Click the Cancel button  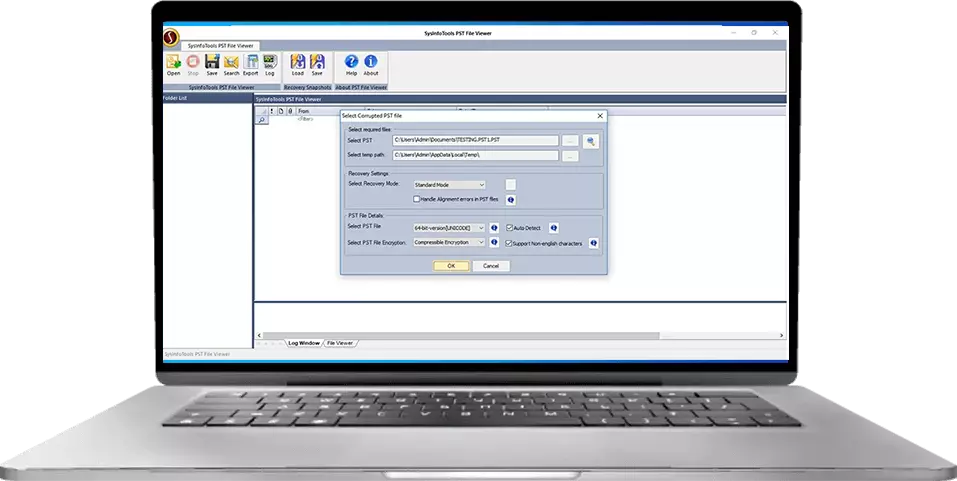(491, 266)
